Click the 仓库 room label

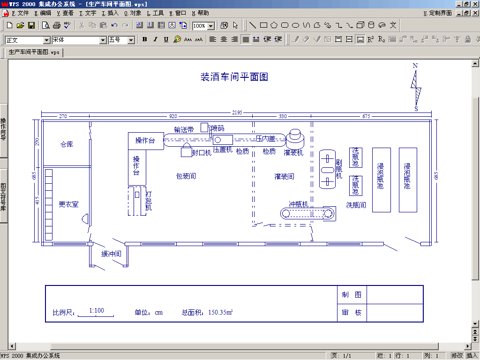pos(67,144)
